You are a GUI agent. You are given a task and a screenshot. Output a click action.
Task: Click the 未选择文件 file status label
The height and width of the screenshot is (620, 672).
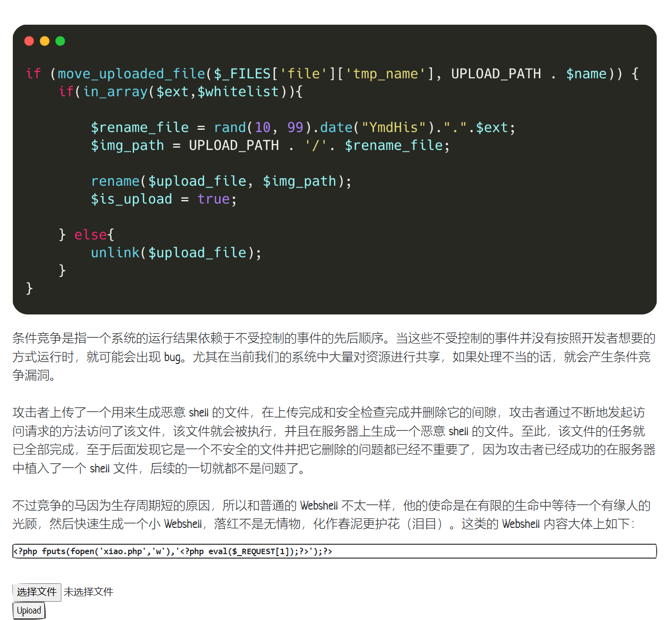[x=89, y=592]
